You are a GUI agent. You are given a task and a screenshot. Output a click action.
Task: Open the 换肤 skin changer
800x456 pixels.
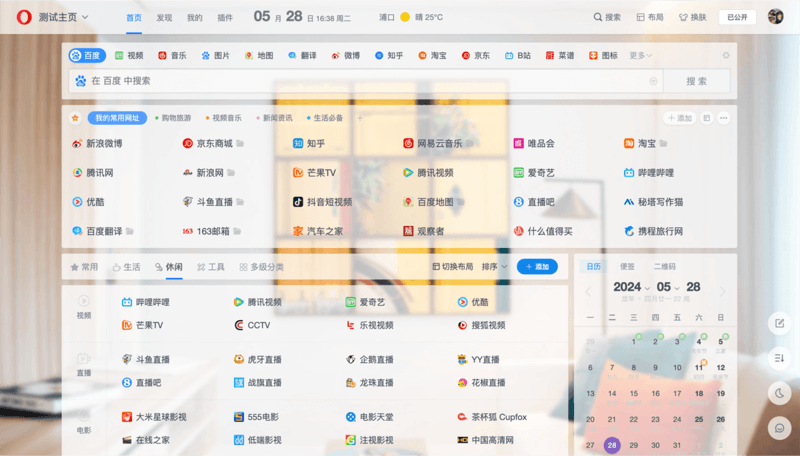pyautogui.click(x=693, y=17)
